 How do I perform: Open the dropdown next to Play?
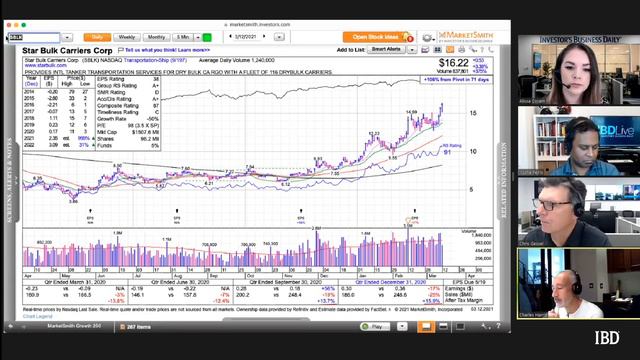[402, 327]
